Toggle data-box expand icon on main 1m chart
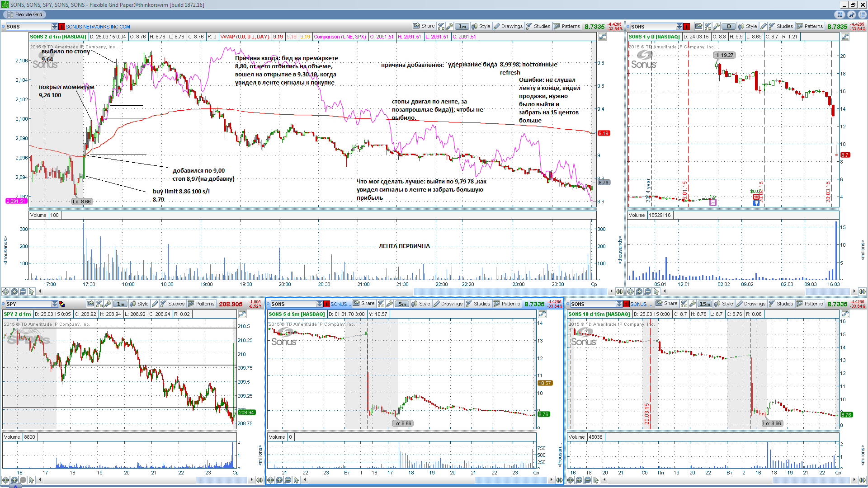The image size is (868, 488). pyautogui.click(x=602, y=37)
